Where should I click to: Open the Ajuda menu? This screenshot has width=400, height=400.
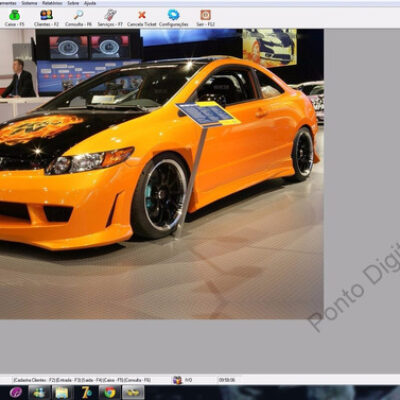[x=90, y=3]
